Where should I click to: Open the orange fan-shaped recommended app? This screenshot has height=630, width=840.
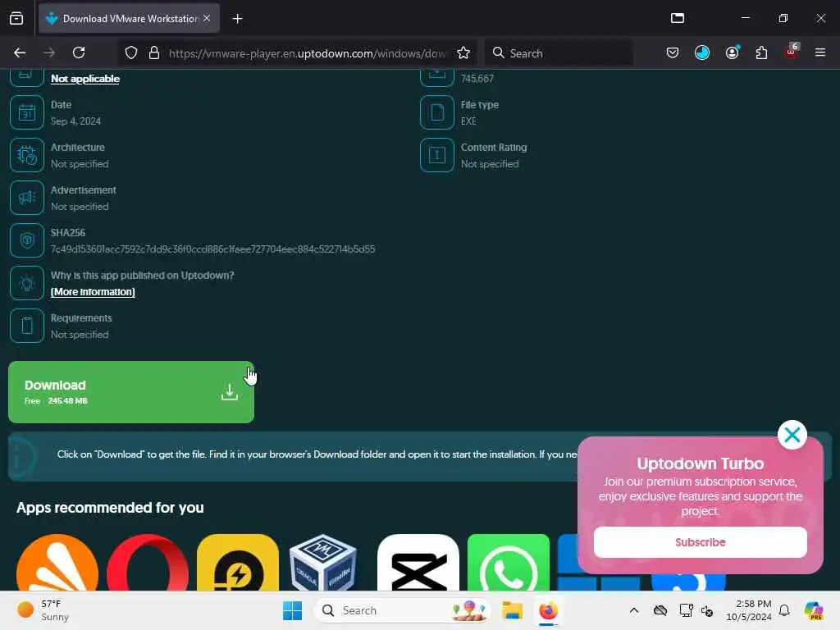57,563
